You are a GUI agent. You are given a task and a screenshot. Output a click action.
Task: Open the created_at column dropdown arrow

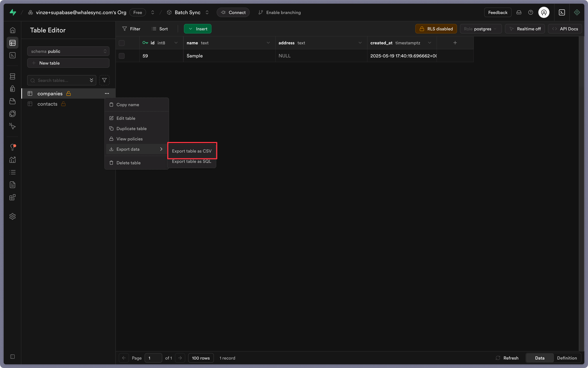tap(430, 43)
